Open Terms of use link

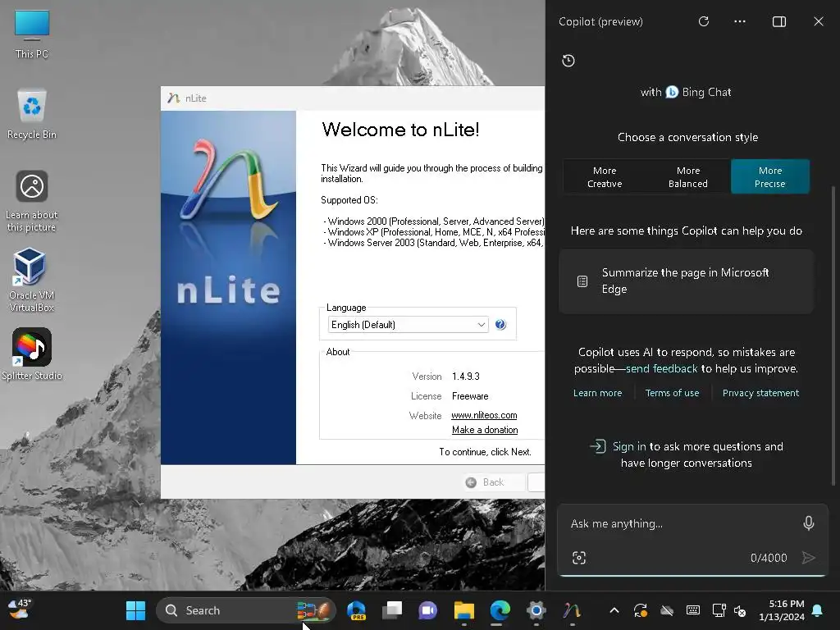coord(672,393)
